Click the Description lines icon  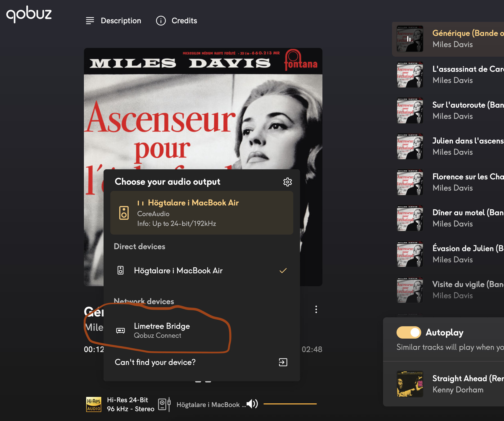coord(90,21)
